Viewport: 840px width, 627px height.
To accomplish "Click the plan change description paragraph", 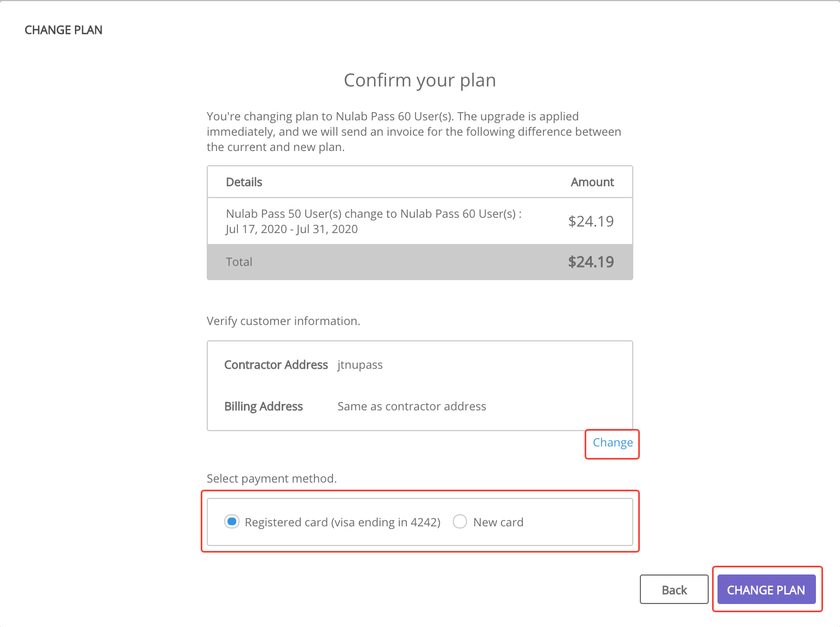I will point(414,132).
